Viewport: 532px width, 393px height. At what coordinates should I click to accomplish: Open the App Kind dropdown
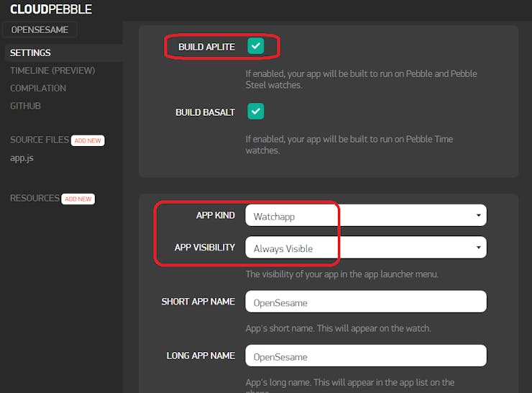click(x=366, y=215)
